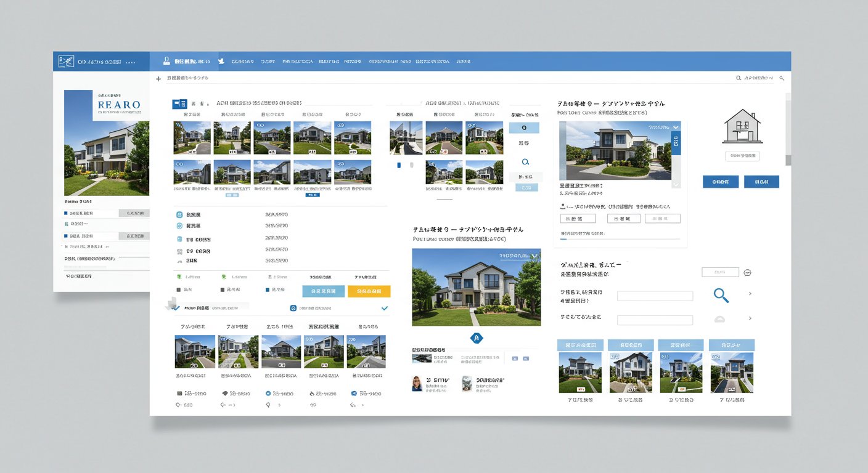Click the cloud icon beside the lower input field

click(x=719, y=320)
